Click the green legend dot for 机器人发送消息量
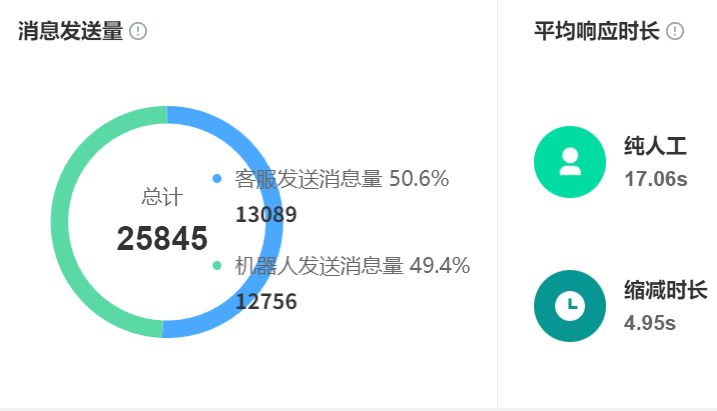 point(217,266)
